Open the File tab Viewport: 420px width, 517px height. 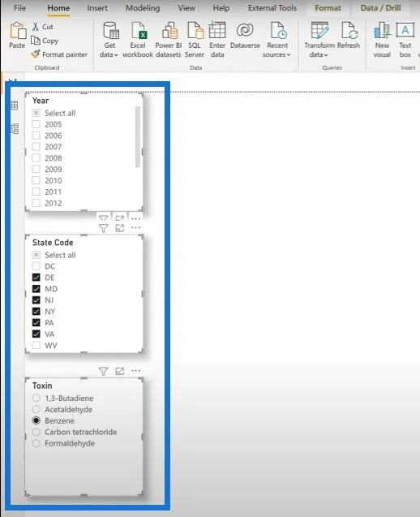tap(19, 8)
